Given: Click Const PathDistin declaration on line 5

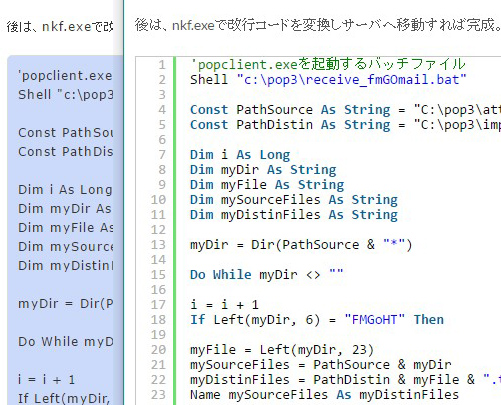Looking at the screenshot, I should (x=345, y=125).
